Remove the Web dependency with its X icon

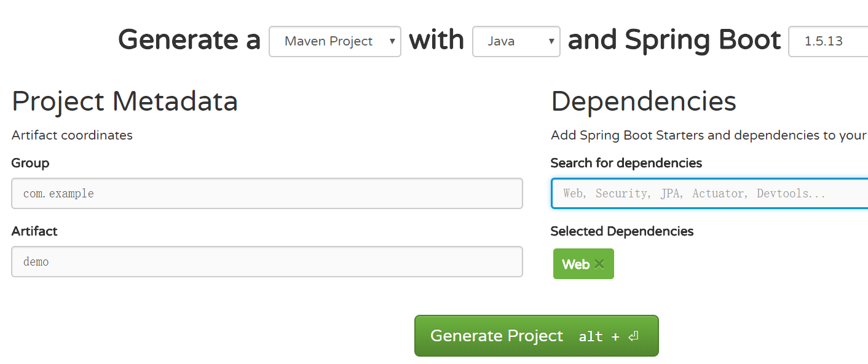599,264
